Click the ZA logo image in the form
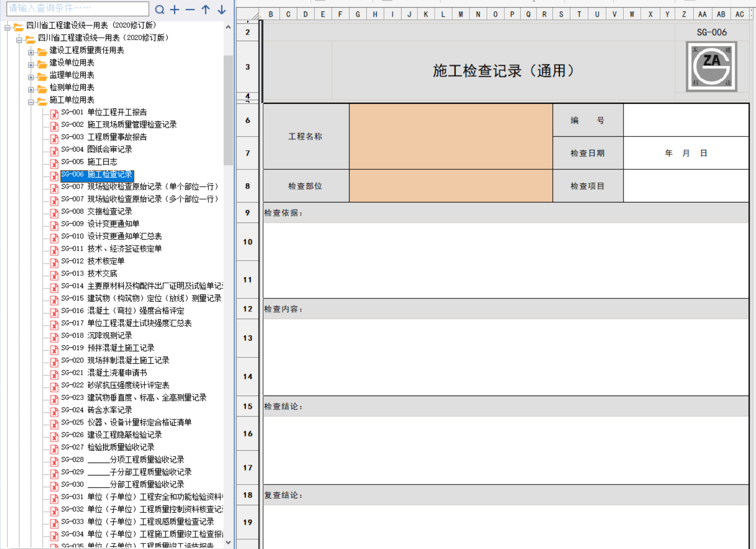756x549 pixels. [x=711, y=66]
